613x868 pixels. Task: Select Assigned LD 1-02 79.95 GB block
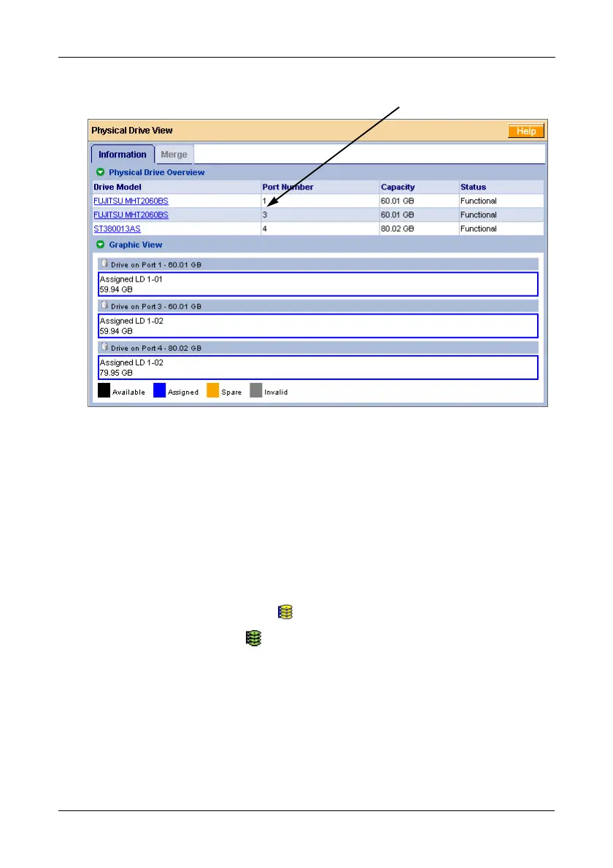click(318, 368)
